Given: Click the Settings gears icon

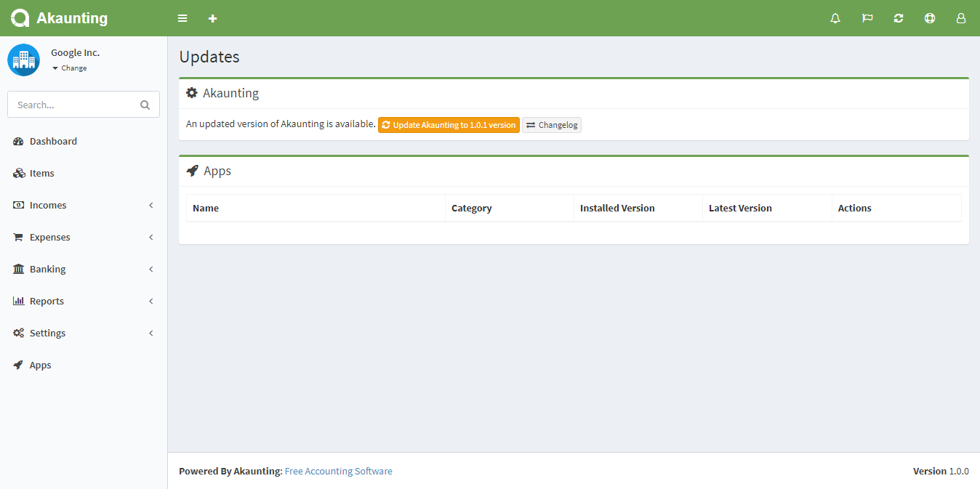Looking at the screenshot, I should (x=18, y=333).
